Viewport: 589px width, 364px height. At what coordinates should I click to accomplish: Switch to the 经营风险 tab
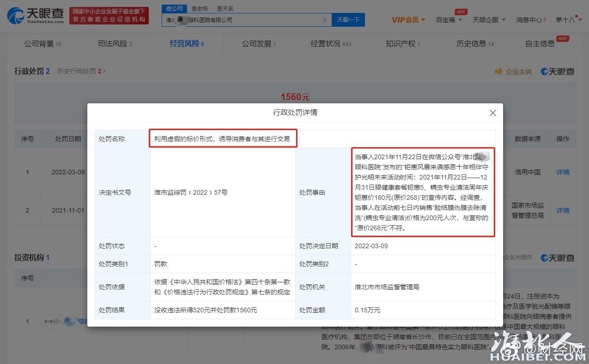(187, 44)
